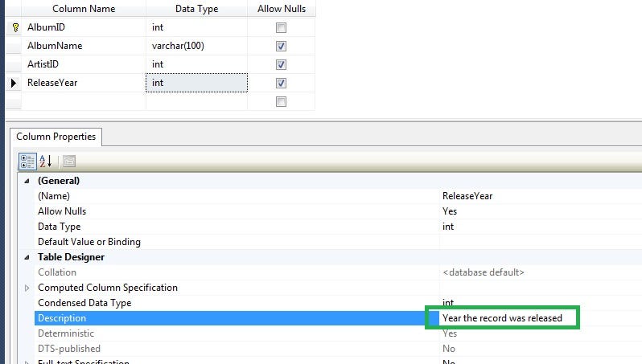Expand Computed Column Specification property
The width and height of the screenshot is (642, 364).
tap(27, 288)
